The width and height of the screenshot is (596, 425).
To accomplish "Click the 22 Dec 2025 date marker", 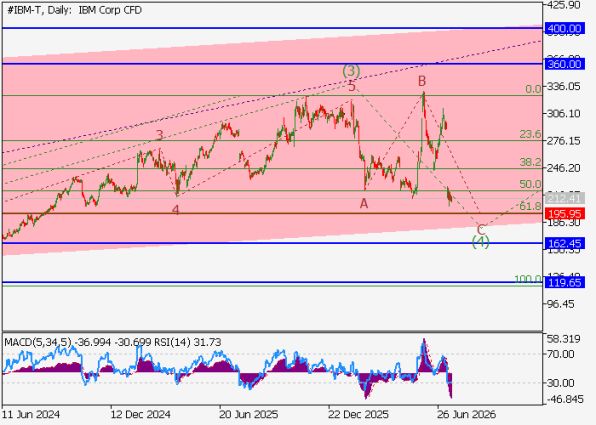I will pos(358,414).
